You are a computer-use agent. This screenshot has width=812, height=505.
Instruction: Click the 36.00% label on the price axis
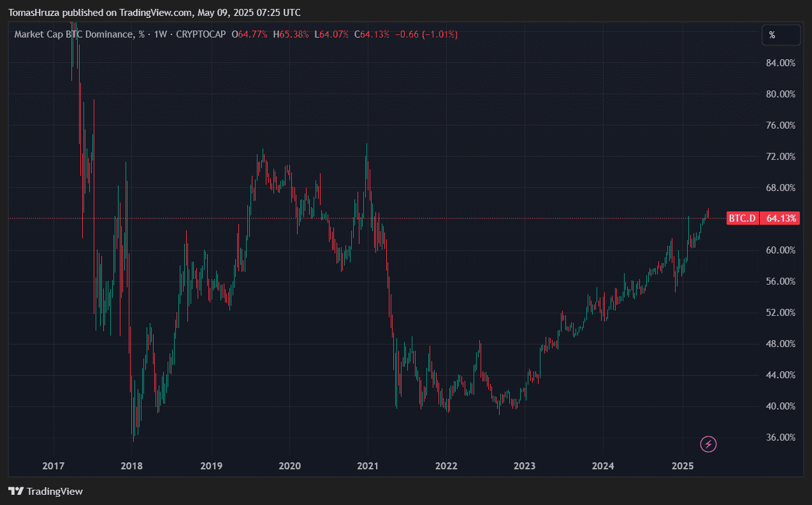click(781, 437)
